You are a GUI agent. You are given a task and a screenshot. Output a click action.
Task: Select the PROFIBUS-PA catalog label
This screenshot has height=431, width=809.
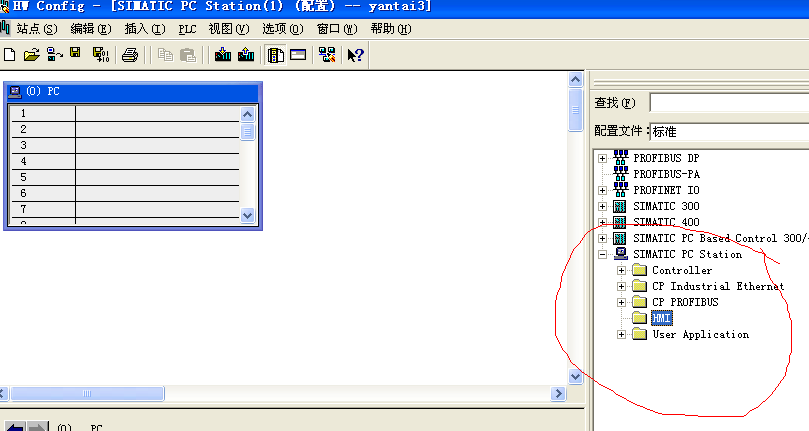tap(667, 174)
